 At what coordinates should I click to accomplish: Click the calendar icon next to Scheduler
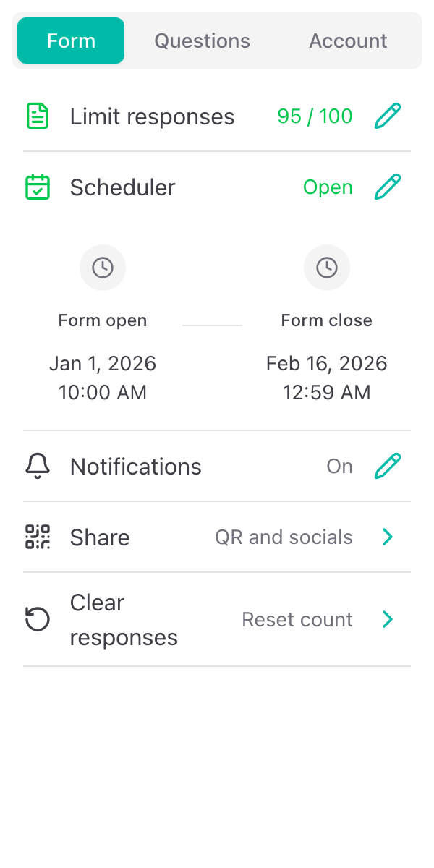click(37, 187)
